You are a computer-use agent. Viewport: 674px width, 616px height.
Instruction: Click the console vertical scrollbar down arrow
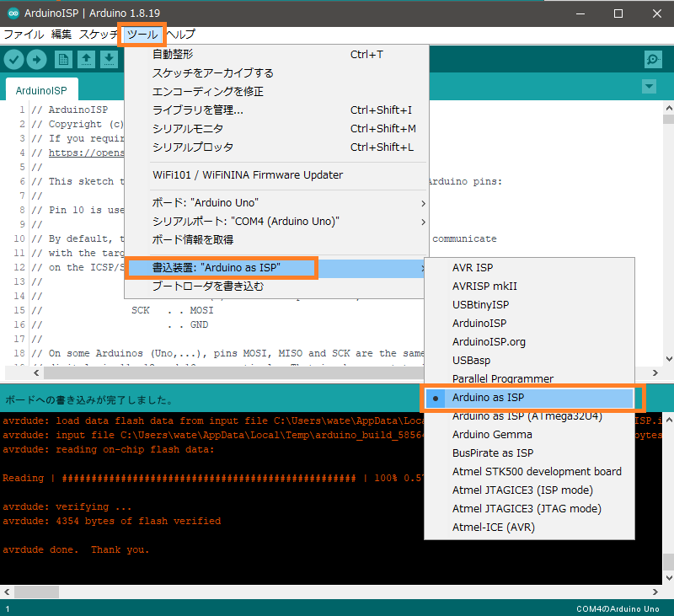click(x=668, y=578)
